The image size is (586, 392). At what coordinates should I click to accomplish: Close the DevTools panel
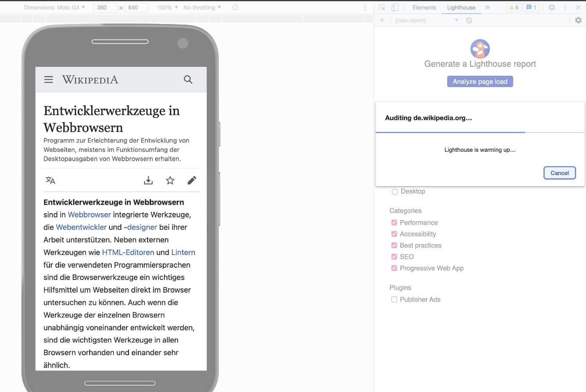tap(578, 8)
